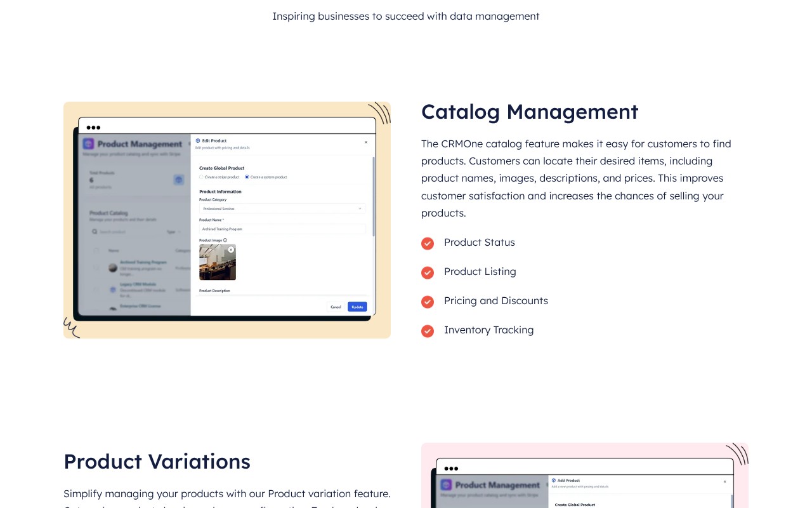Click the magnifier icon in Search product field
Image resolution: width=812 pixels, height=508 pixels.
(x=95, y=232)
